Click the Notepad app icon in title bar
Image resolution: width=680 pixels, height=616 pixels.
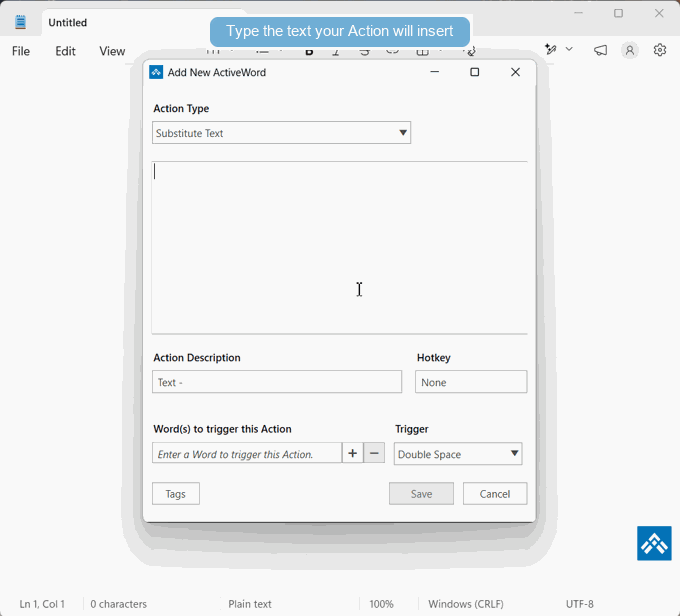point(20,22)
